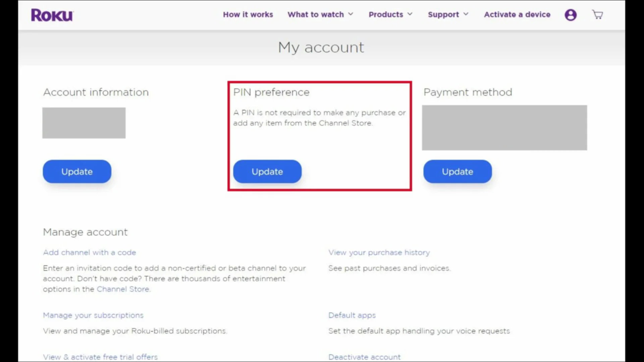
Task: Open the Products menu
Action: [386, 14]
